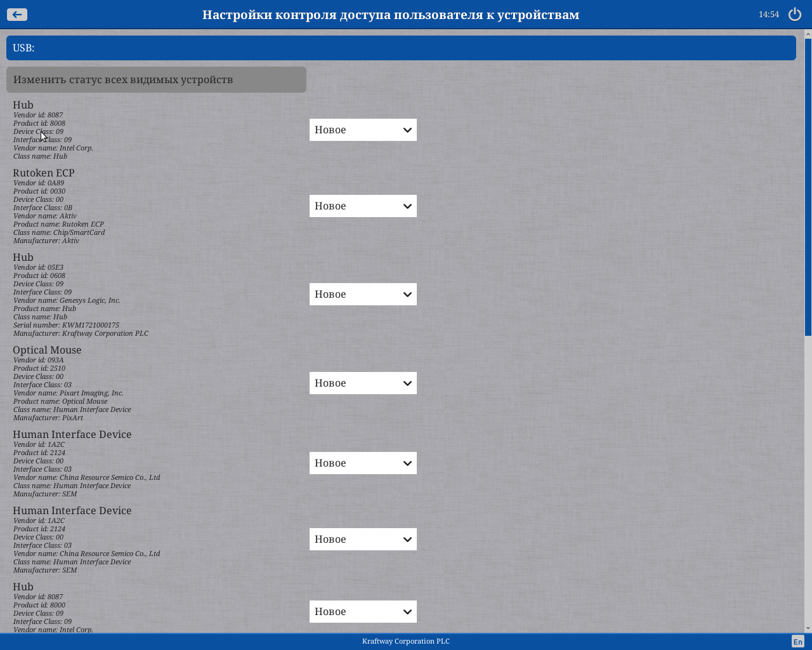Select the Rutoken ECP device title

44,173
